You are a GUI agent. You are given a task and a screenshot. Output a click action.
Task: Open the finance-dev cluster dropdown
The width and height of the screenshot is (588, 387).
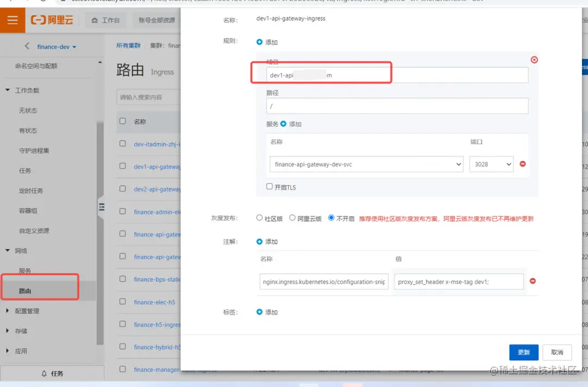pos(57,47)
